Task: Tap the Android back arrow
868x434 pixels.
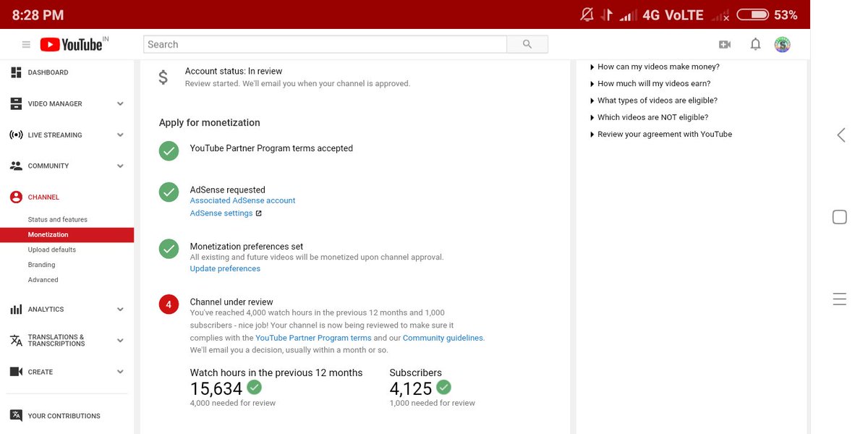Action: (841, 135)
